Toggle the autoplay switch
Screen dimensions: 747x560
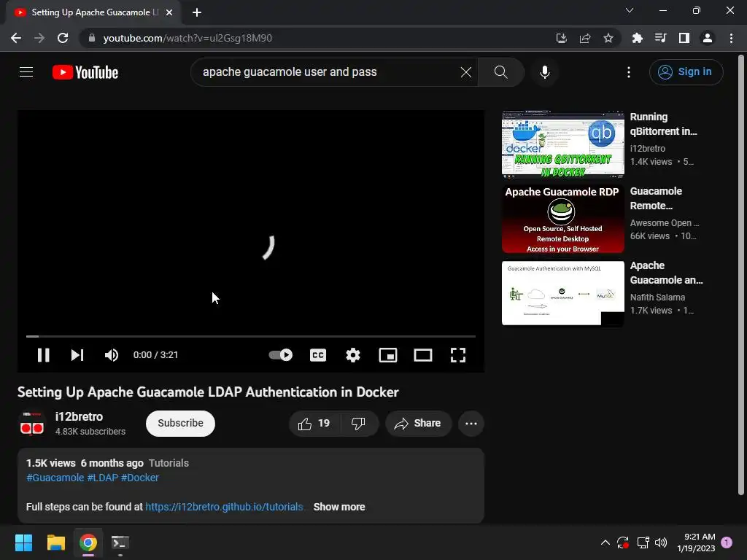281,355
